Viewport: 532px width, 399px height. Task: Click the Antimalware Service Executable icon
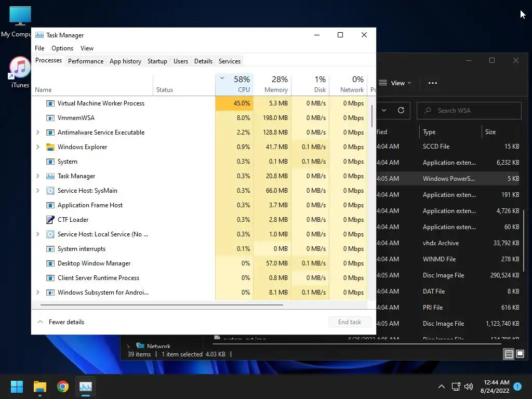50,132
